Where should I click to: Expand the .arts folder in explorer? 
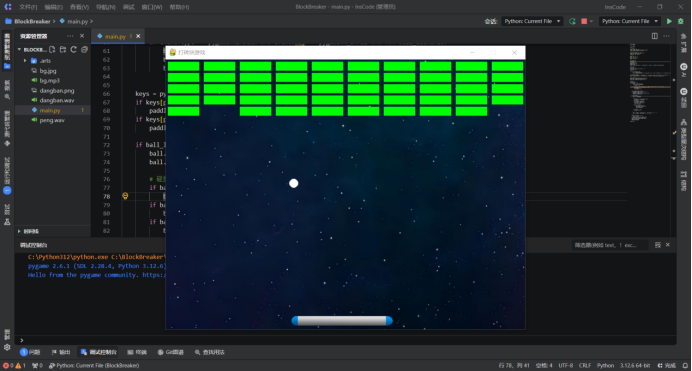click(25, 61)
